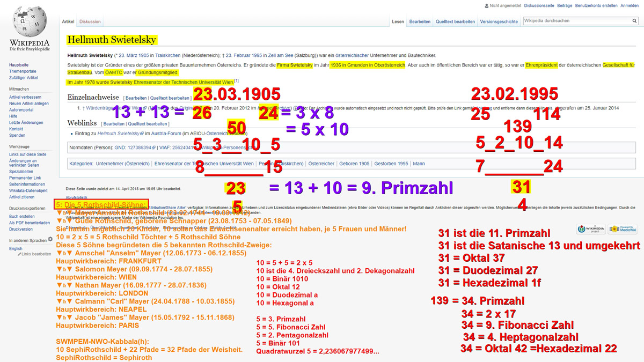Click Buch erstellen

pos(22,217)
